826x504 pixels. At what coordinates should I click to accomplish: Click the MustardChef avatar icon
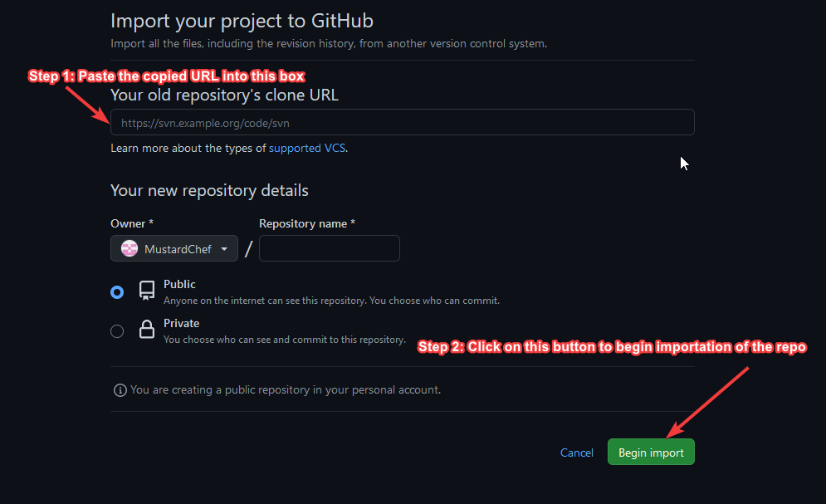click(x=130, y=249)
